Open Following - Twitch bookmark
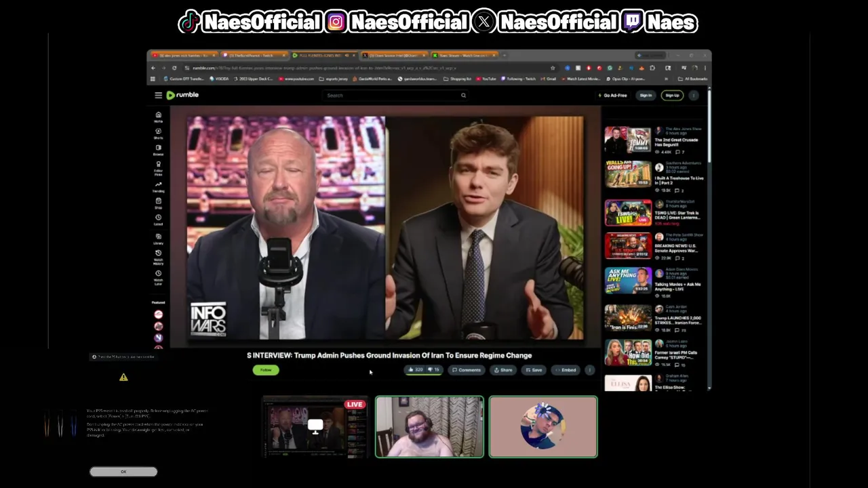The image size is (868, 488). click(x=519, y=79)
